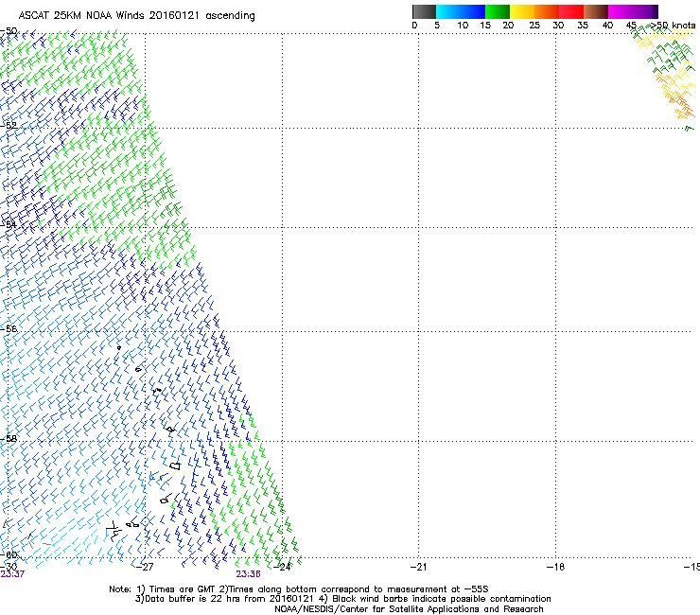Click the red 30-35 knots legend segment
This screenshot has width=700, height=615.
coord(571,11)
